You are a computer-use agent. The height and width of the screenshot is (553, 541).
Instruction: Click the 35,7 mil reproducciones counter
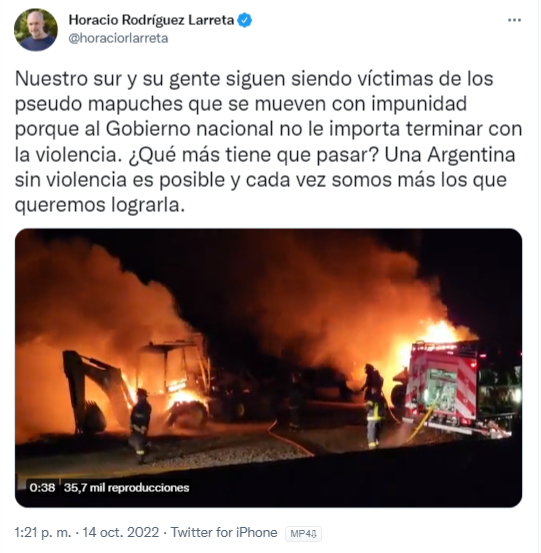[x=127, y=488]
